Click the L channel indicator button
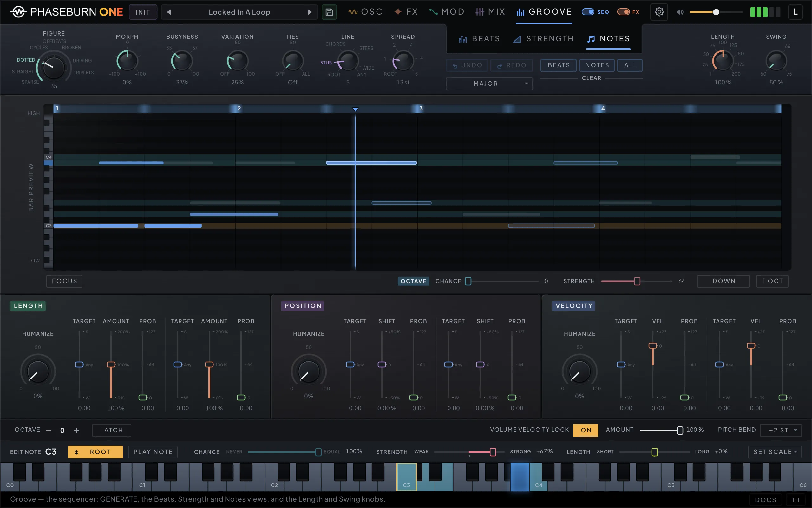The image size is (812, 508). [x=795, y=12]
